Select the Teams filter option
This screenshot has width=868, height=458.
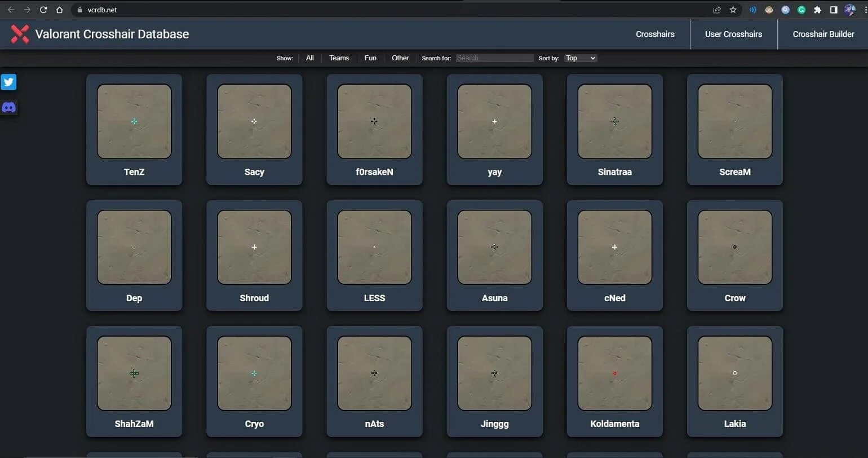339,58
